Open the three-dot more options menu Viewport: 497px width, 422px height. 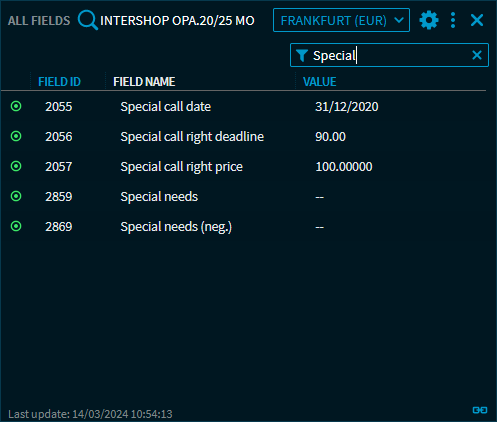coord(453,20)
